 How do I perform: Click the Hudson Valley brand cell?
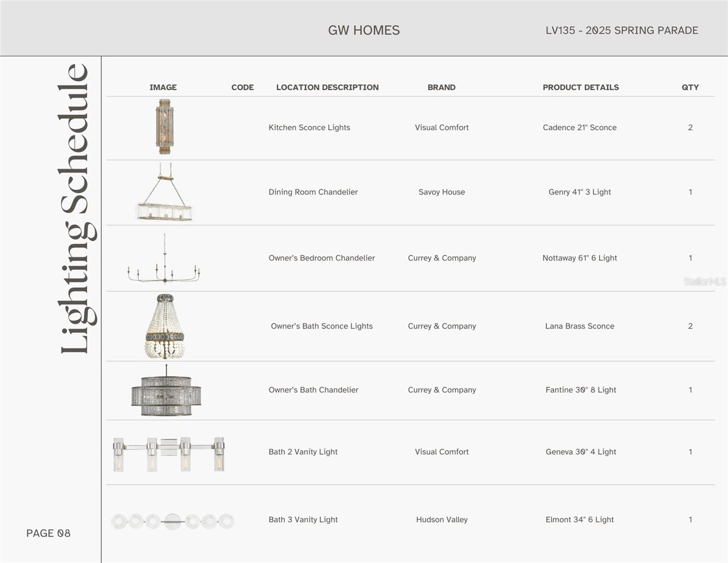point(442,520)
